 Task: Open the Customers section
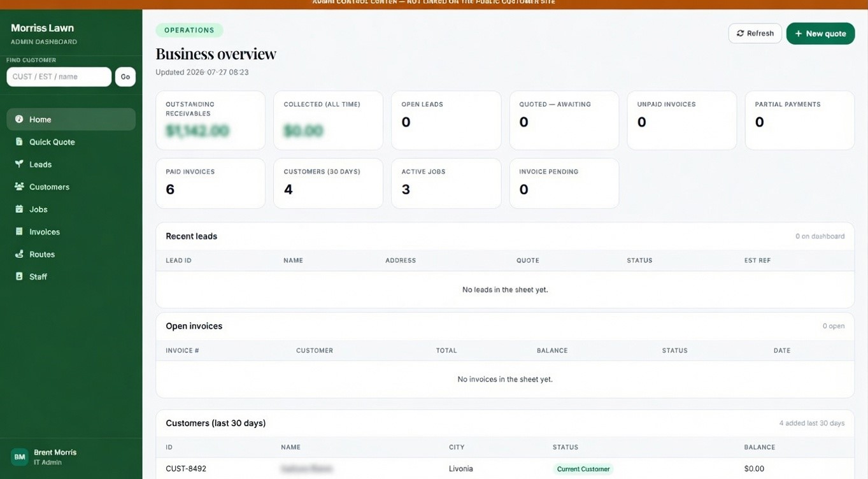tap(71, 187)
